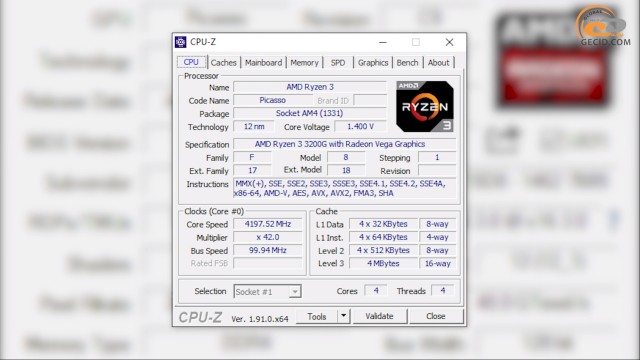Click the 12 nm technology value
640x360 pixels.
click(x=253, y=127)
